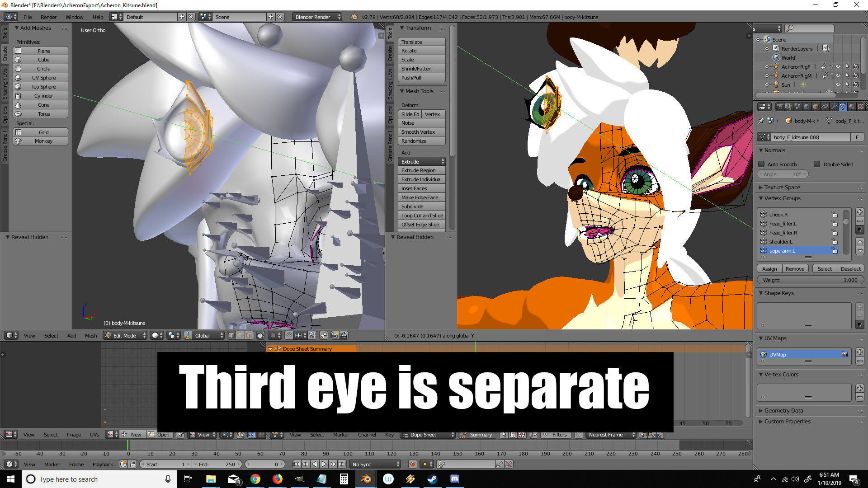The width and height of the screenshot is (868, 488).
Task: Open the Edit Mode dropdown
Action: (x=125, y=335)
